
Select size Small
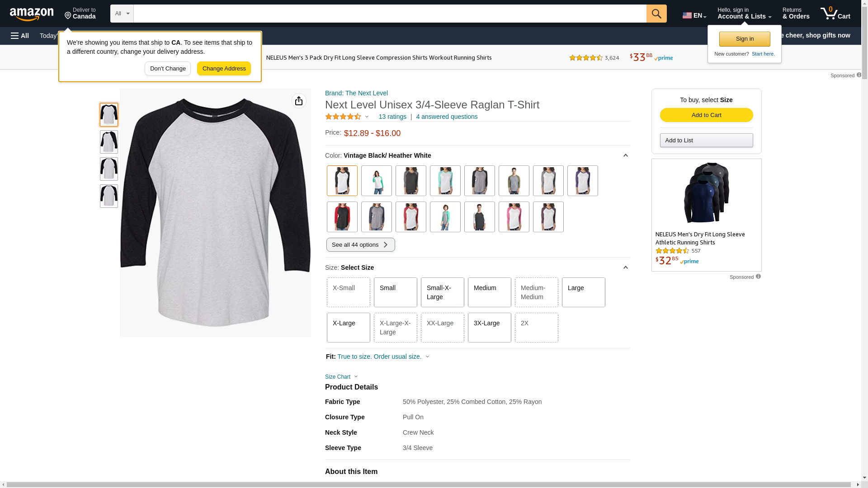tap(395, 292)
